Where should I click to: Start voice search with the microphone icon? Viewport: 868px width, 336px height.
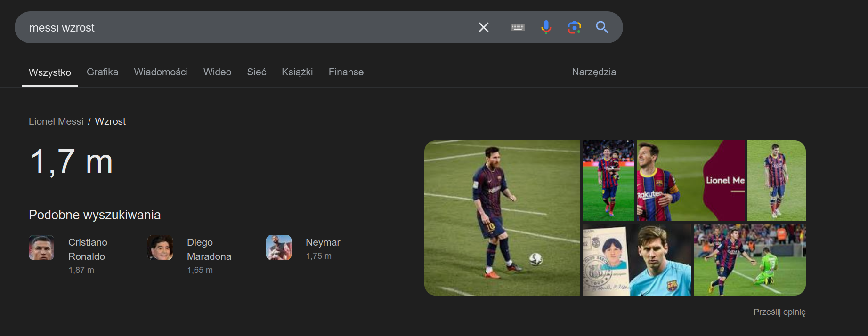click(x=546, y=27)
